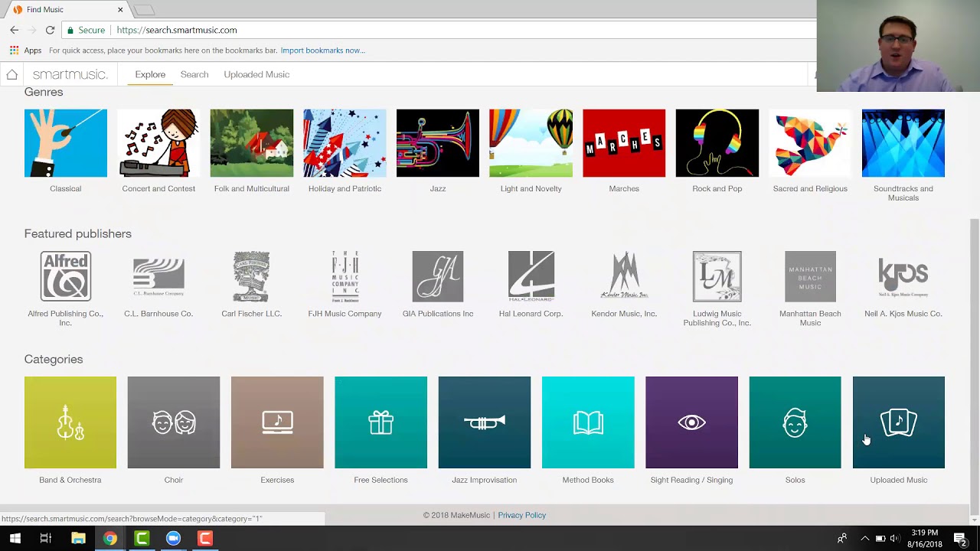Open a new browser tab

[144, 10]
